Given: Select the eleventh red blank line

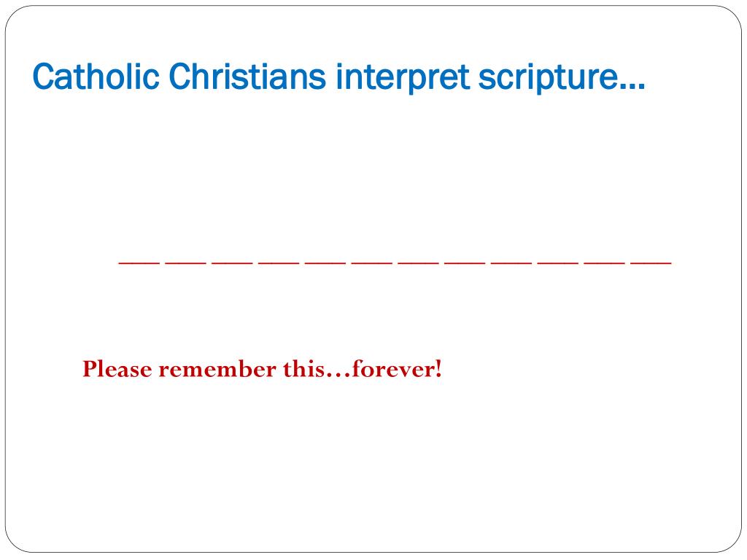Looking at the screenshot, I should point(605,262).
